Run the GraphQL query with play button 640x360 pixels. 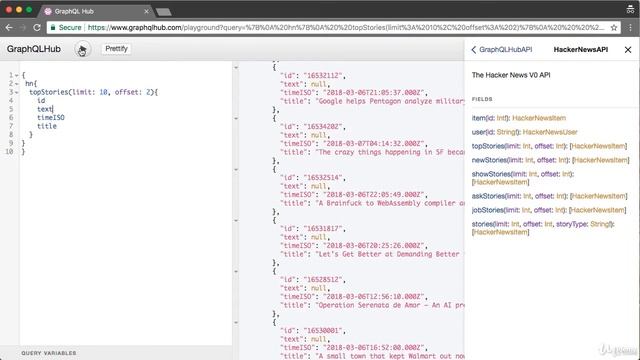82,49
